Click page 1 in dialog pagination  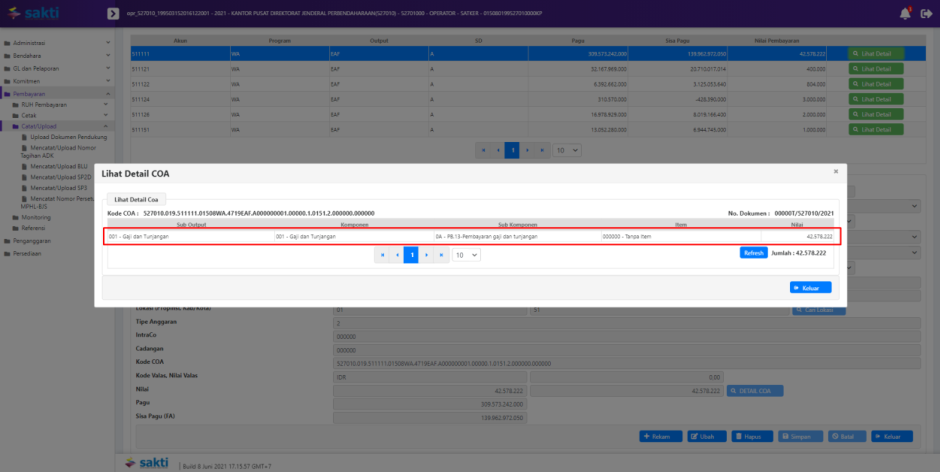point(410,255)
